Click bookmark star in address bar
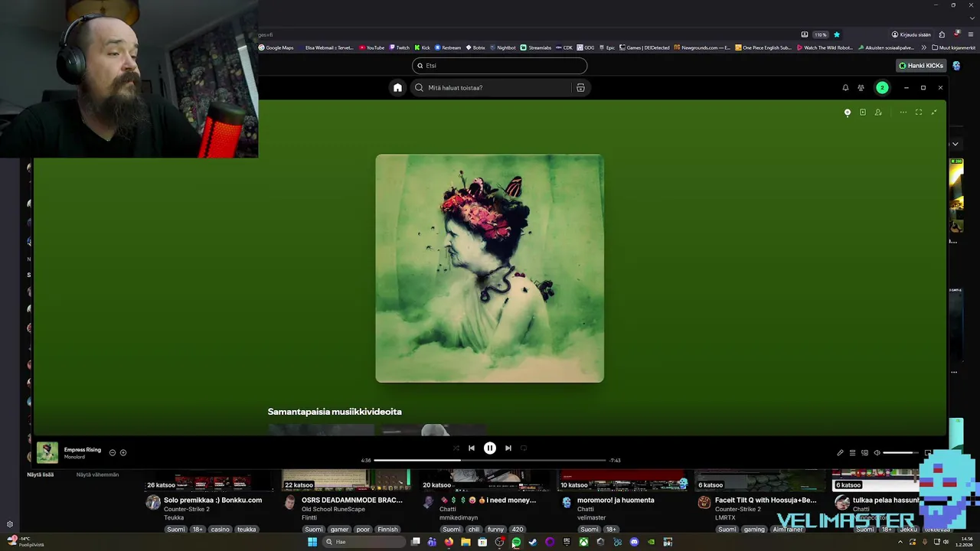Image resolution: width=980 pixels, height=551 pixels. click(x=837, y=34)
